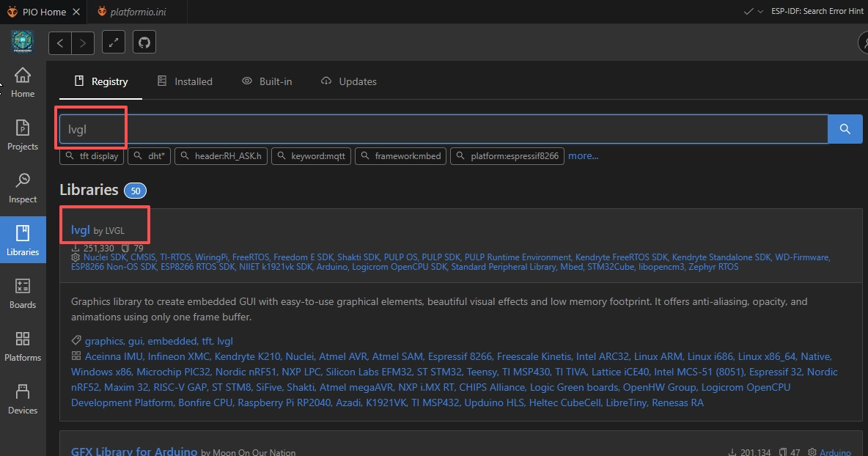Click the 'Atmel AVR' platform link
868x456 pixels.
click(342, 356)
